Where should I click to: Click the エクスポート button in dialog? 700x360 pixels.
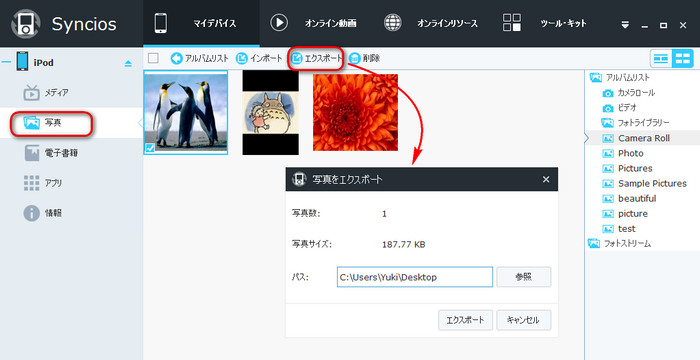pos(466,320)
